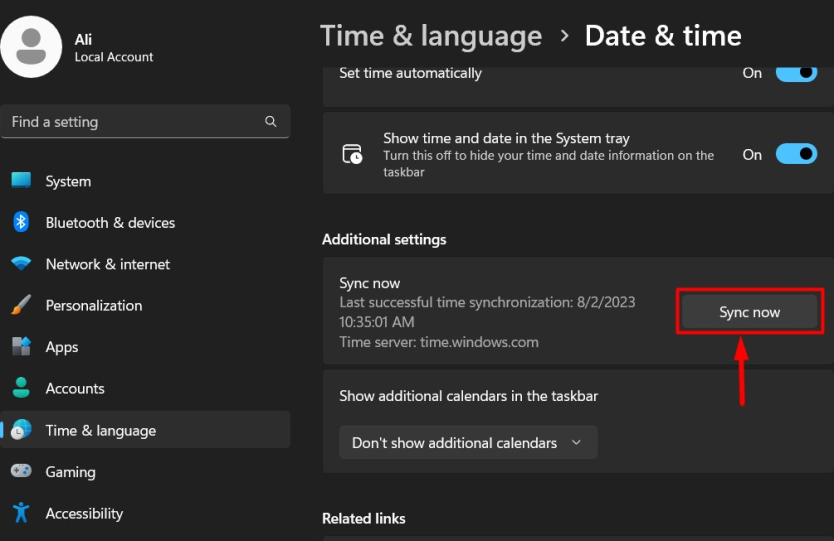Screen dimensions: 834x541
Task: Open the Gaming settings section
Action: click(70, 472)
